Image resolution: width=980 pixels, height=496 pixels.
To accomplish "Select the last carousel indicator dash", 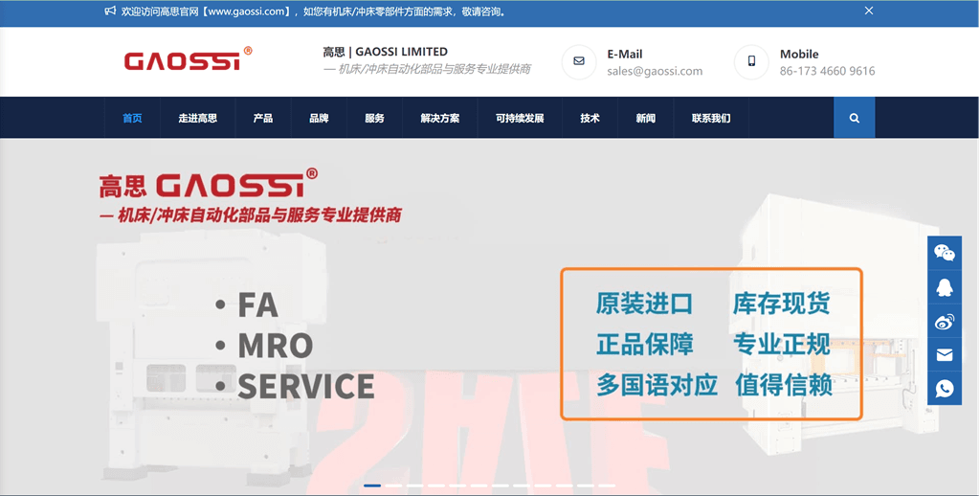I will click(x=606, y=485).
